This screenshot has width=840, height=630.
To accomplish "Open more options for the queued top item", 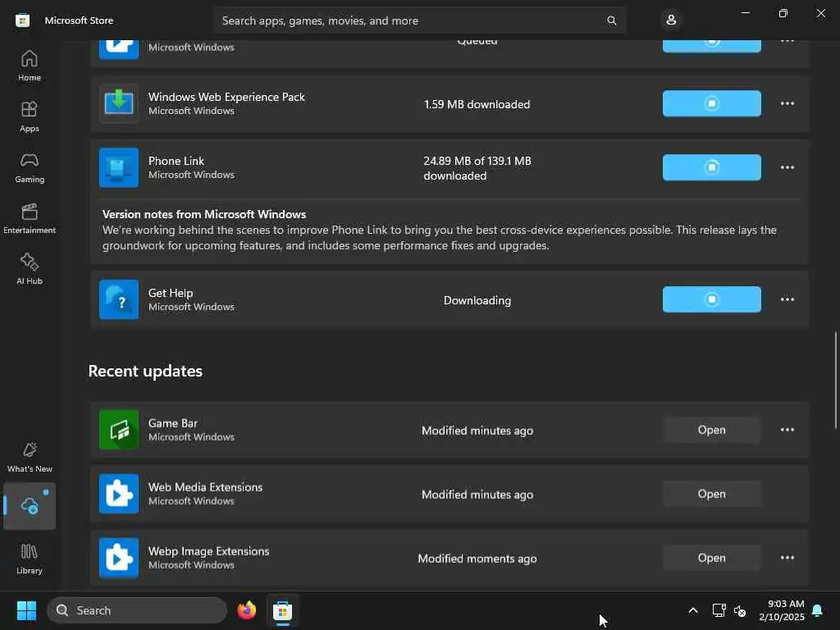I will tap(787, 42).
